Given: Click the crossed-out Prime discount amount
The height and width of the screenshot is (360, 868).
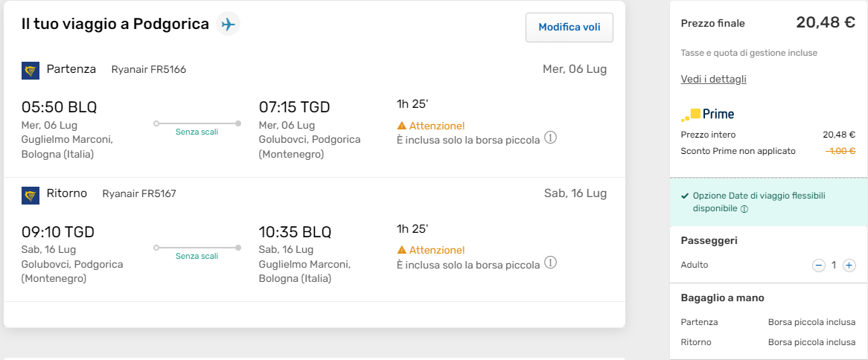Looking at the screenshot, I should pyautogui.click(x=840, y=151).
